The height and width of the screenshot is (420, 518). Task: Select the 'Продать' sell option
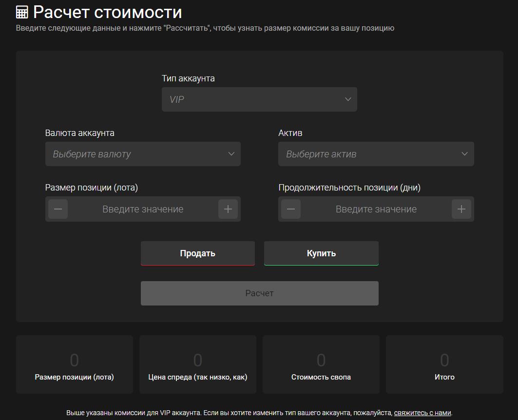[x=197, y=253]
